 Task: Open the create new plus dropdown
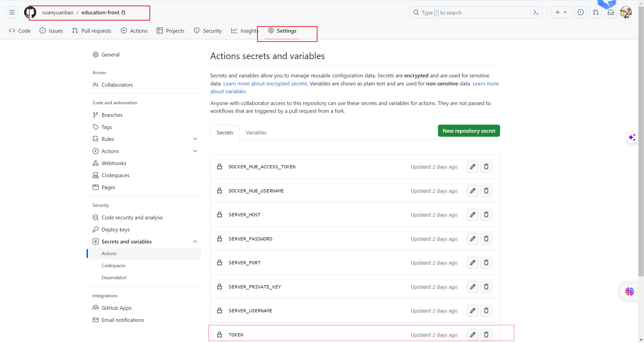click(x=561, y=12)
